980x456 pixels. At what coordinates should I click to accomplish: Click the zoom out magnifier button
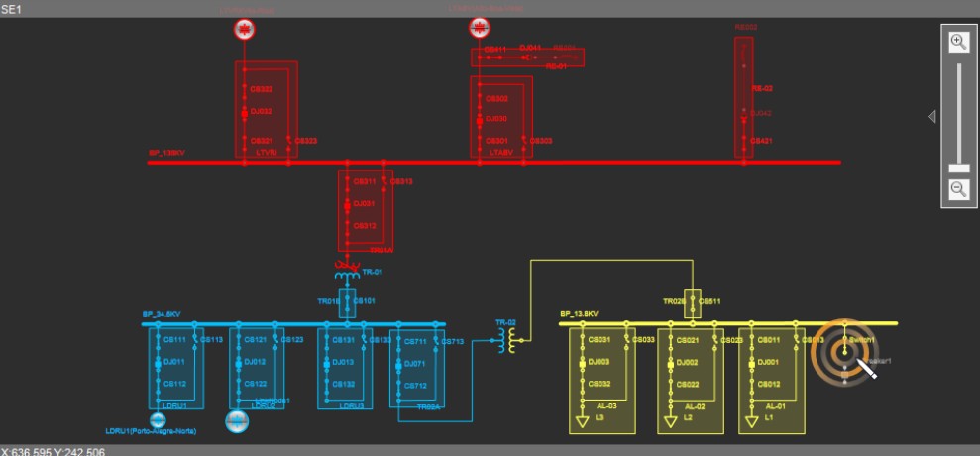958,189
